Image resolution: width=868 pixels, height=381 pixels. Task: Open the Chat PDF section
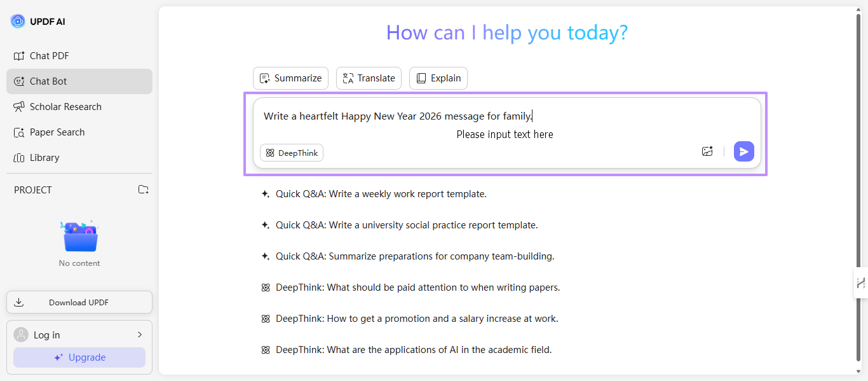click(x=49, y=56)
